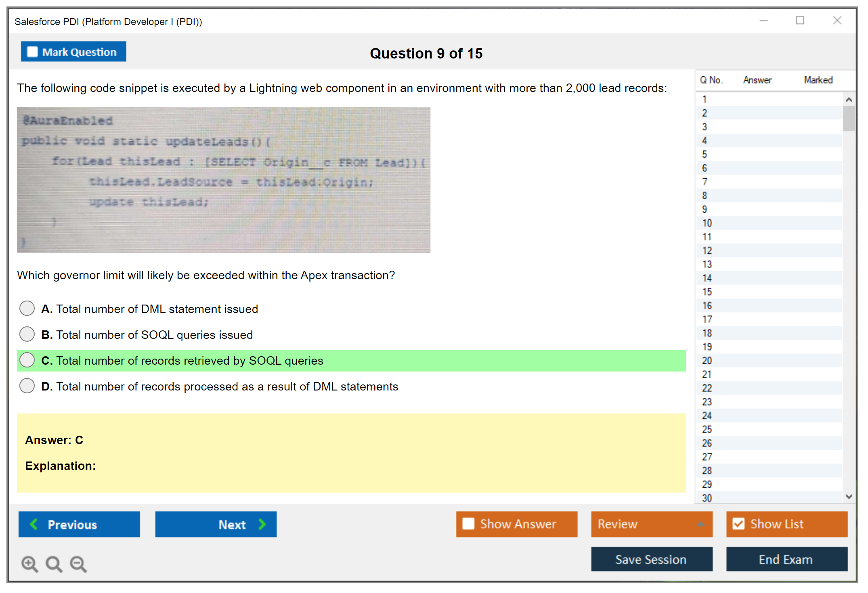Viewport: 868px width, 593px height.
Task: Click the zoom out magnifier icon
Action: coord(78,564)
